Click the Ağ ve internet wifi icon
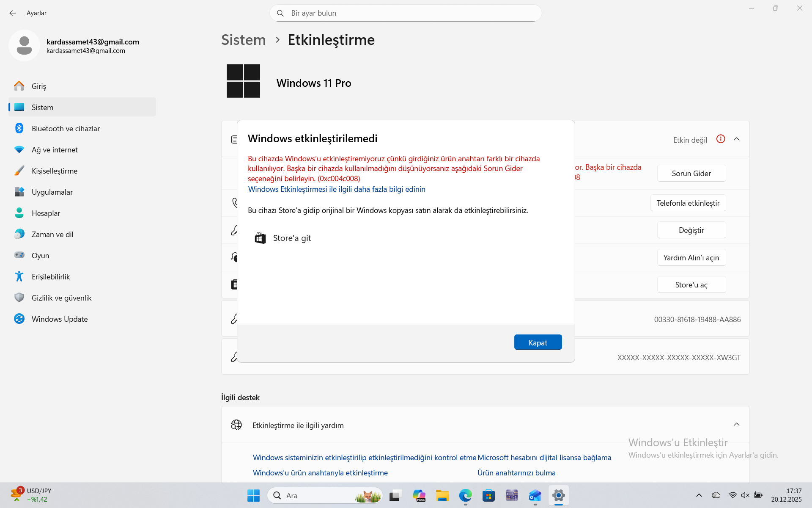Screen dimensions: 812x508 19,149
